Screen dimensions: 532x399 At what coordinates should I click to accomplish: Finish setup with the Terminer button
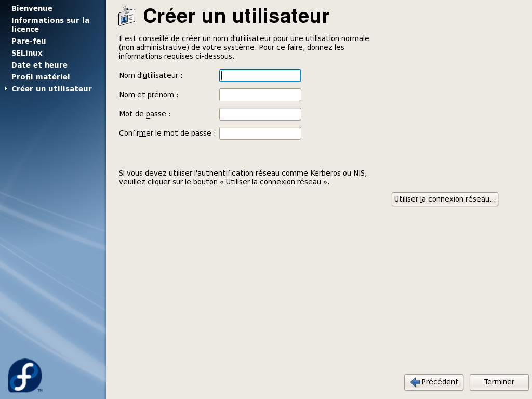(x=499, y=382)
